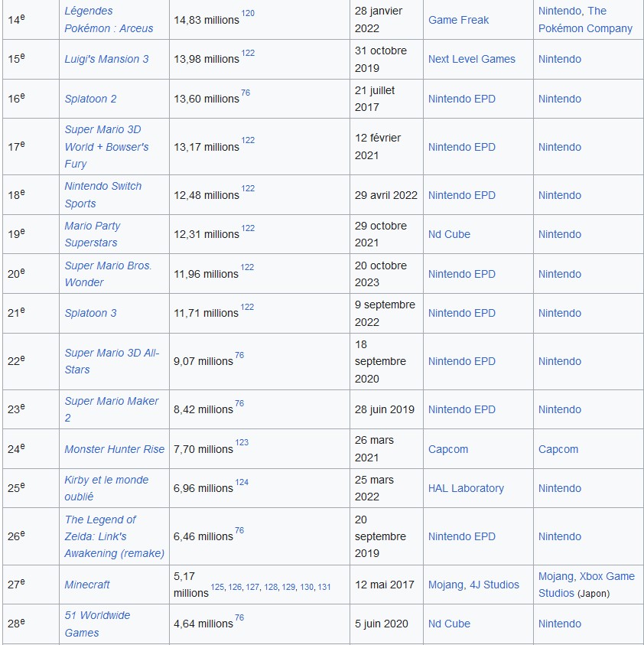Open Nd Cube link in 51 Worldwide Games row
Screen dimensions: 644x645
point(449,624)
